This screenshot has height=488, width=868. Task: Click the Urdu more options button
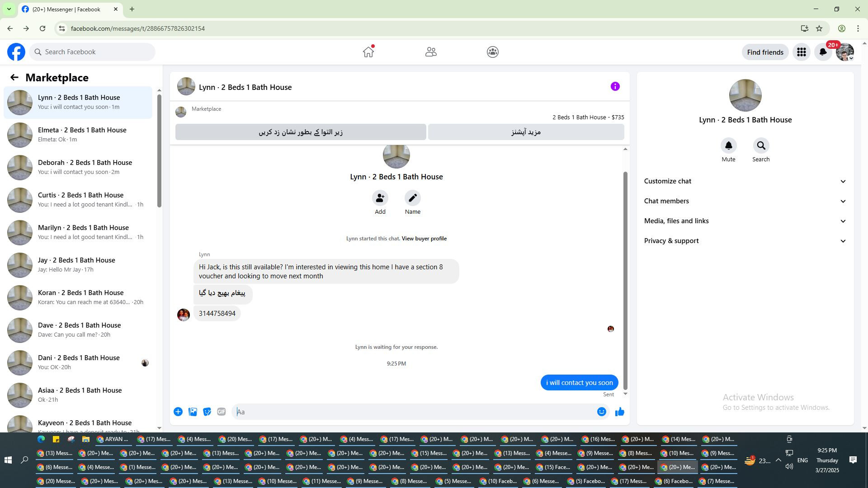tap(526, 132)
